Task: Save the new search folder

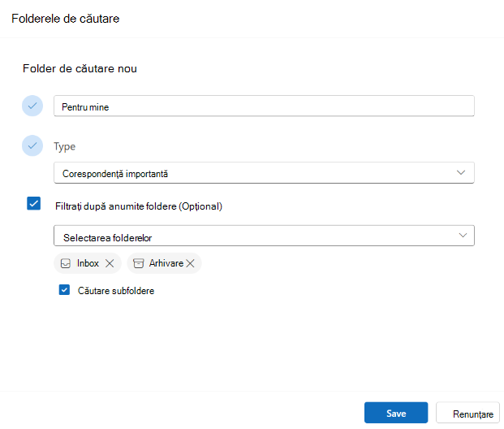Action: (x=396, y=413)
